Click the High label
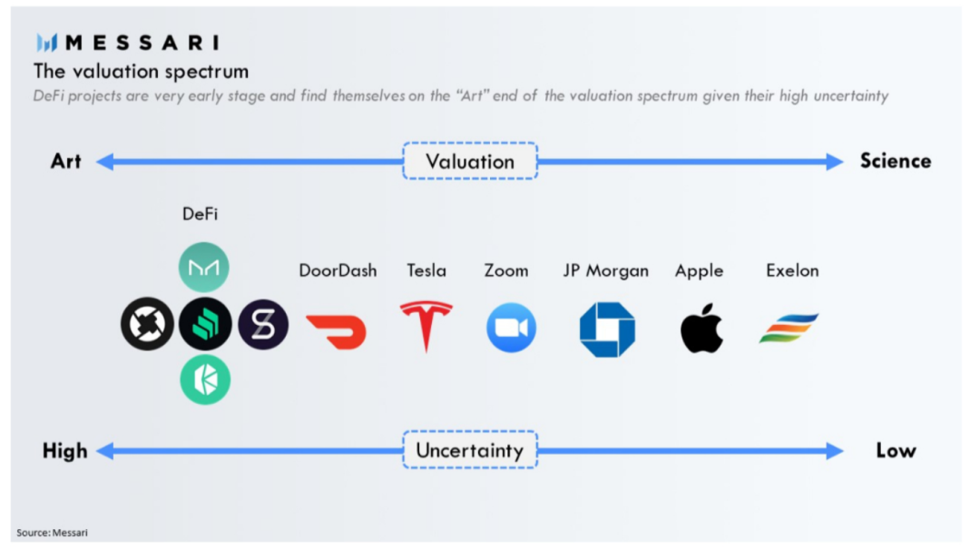Screen dimensions: 980x550 click(x=65, y=451)
